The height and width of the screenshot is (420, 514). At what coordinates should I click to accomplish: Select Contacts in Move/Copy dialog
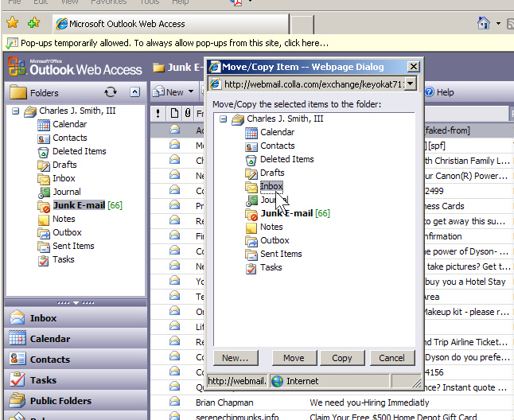pyautogui.click(x=278, y=146)
